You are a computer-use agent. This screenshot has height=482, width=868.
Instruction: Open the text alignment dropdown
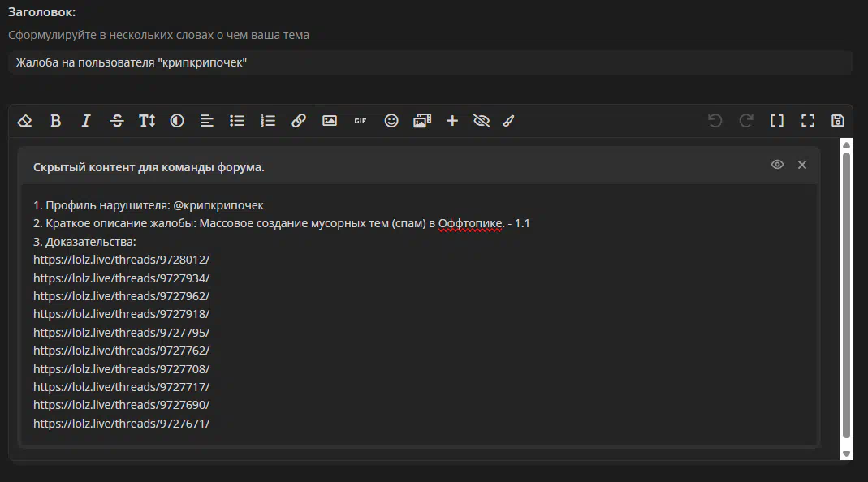coord(207,121)
